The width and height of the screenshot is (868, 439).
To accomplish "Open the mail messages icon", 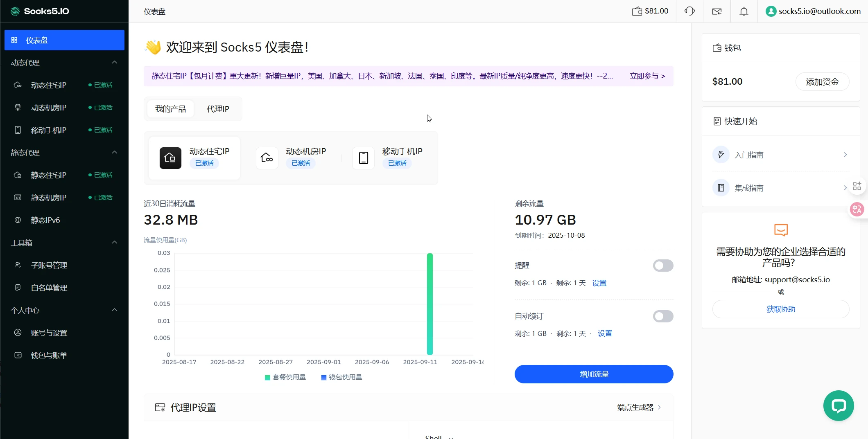I will click(717, 11).
